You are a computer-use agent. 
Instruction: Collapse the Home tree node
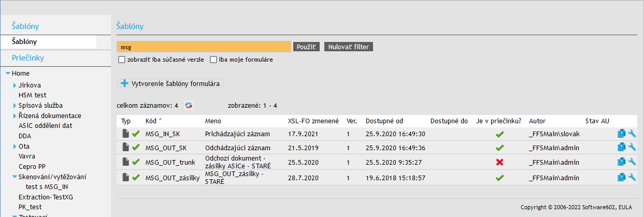pyautogui.click(x=8, y=74)
